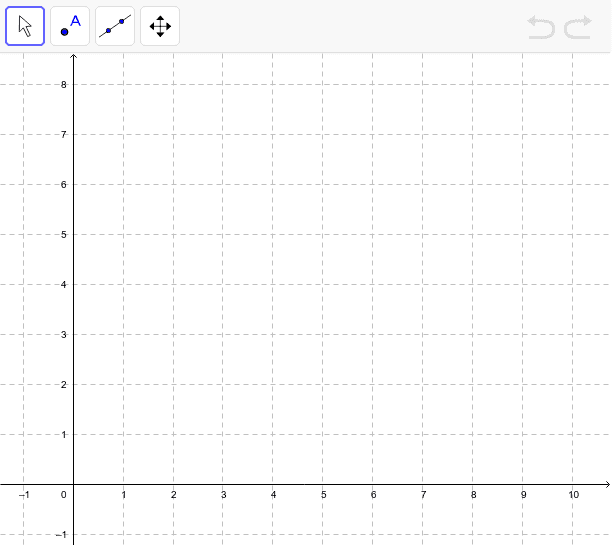Screen dimensions: 612x547
Task: Click x-axis label 9
Action: click(523, 495)
